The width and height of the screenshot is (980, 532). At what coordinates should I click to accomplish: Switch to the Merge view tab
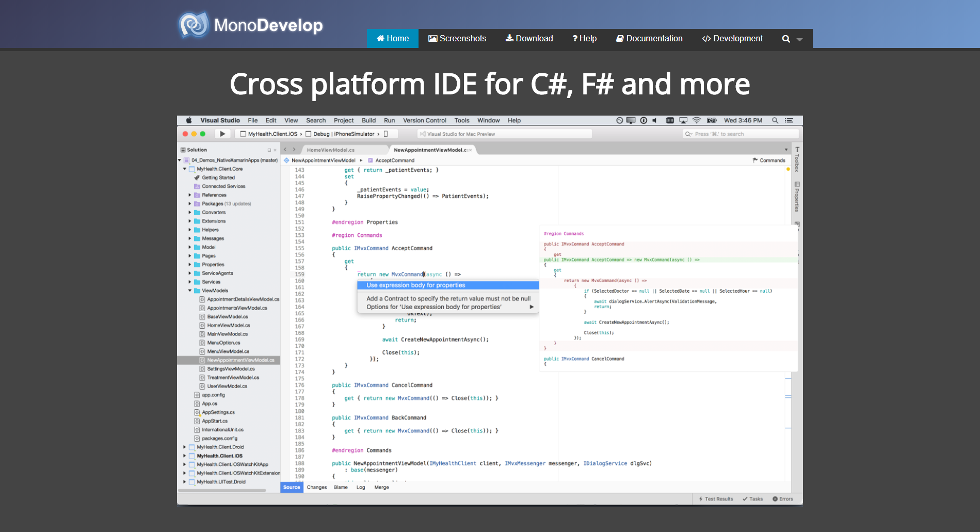381,487
